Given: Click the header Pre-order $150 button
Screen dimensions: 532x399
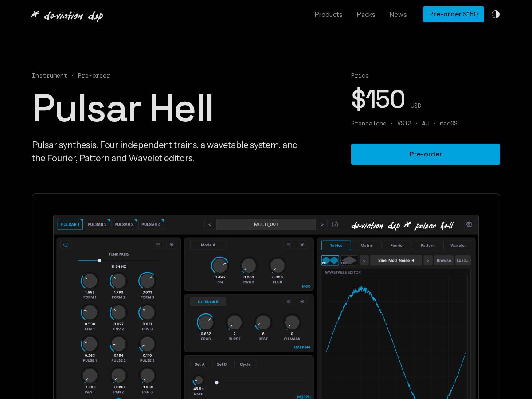Looking at the screenshot, I should point(454,14).
